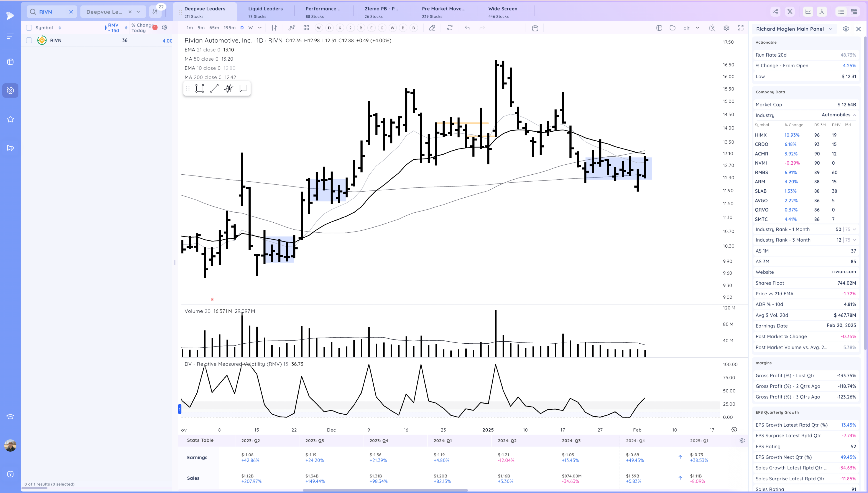
Task: Open the favorites star in sidebar
Action: (10, 119)
